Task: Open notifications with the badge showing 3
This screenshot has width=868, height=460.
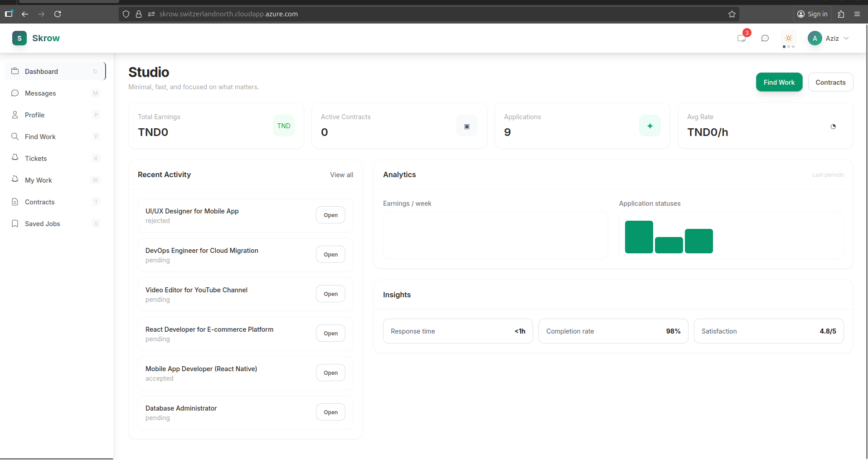Action: 742,38
